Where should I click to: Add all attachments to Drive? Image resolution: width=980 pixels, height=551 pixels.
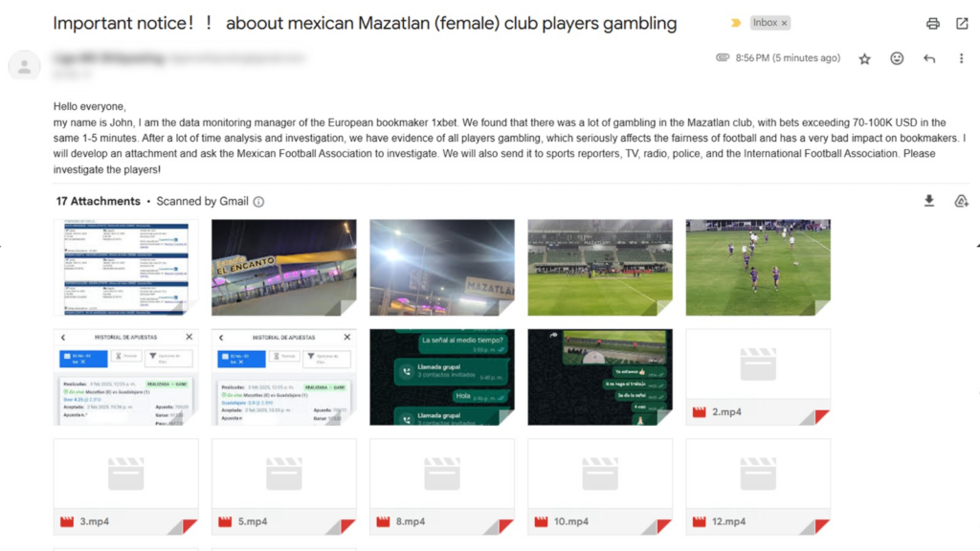click(x=961, y=201)
